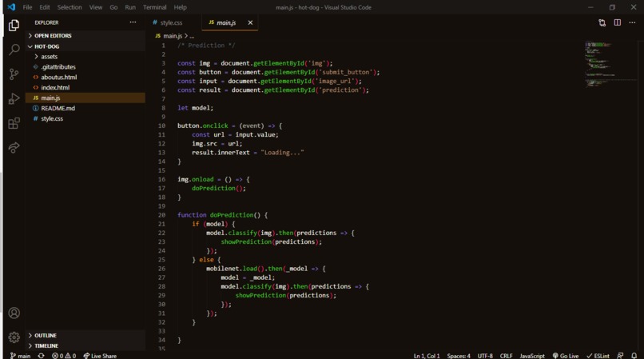The image size is (644, 359).
Task: Expand the Outline section
Action: tap(85, 336)
